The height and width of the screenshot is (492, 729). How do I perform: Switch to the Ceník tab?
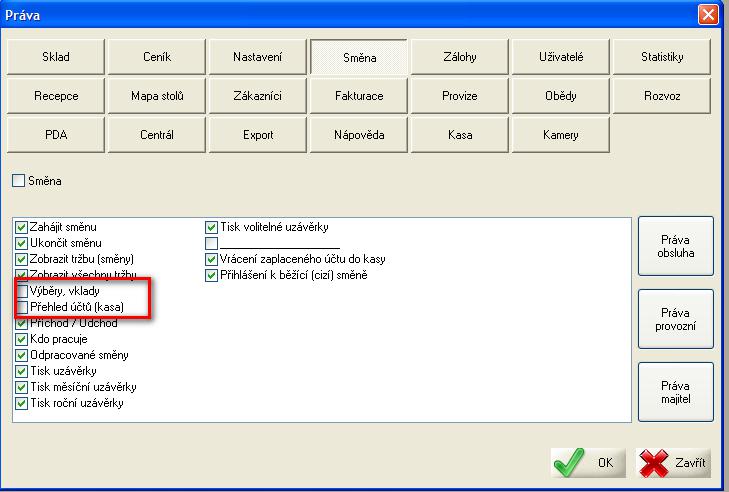pyautogui.click(x=157, y=57)
